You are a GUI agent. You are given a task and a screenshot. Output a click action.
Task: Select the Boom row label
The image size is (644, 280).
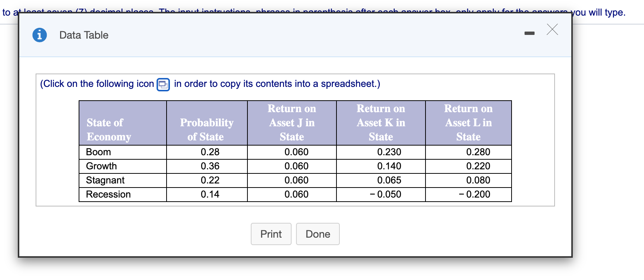pos(98,152)
